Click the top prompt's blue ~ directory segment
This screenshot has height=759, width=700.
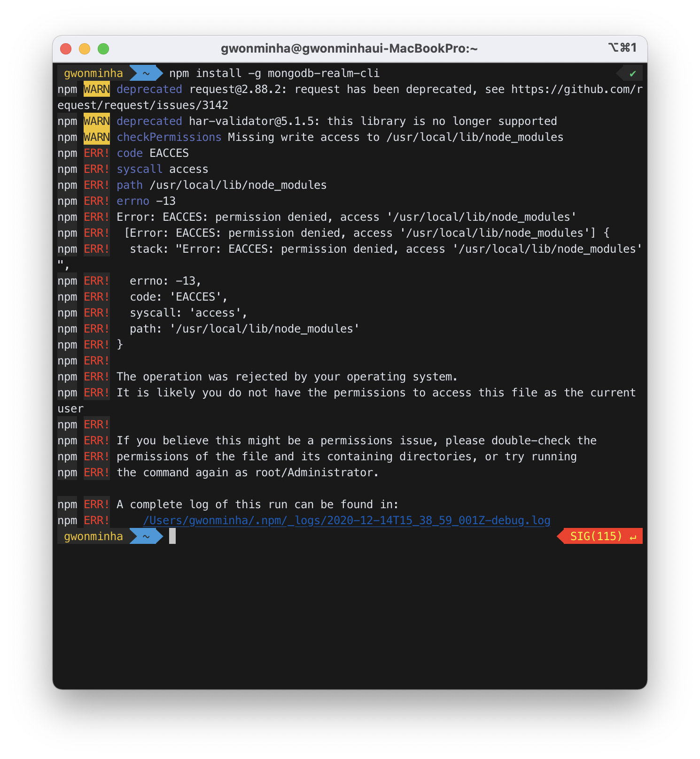point(146,73)
